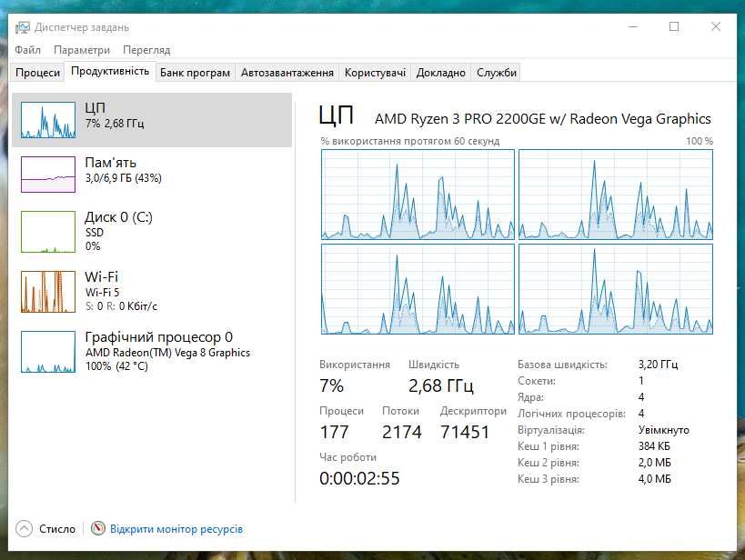Click the bottom-left CPU core graph
This screenshot has height=560, width=745.
point(418,289)
